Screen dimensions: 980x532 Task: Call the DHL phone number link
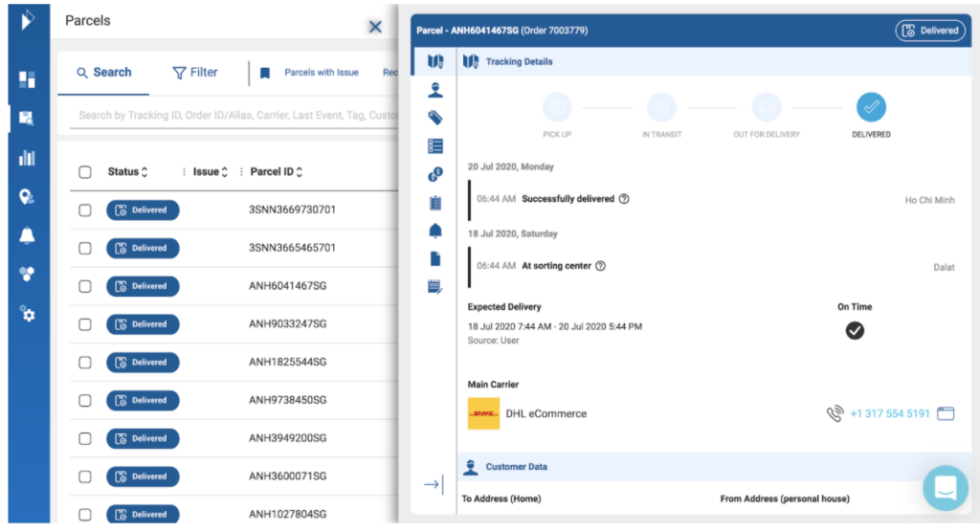pos(890,414)
